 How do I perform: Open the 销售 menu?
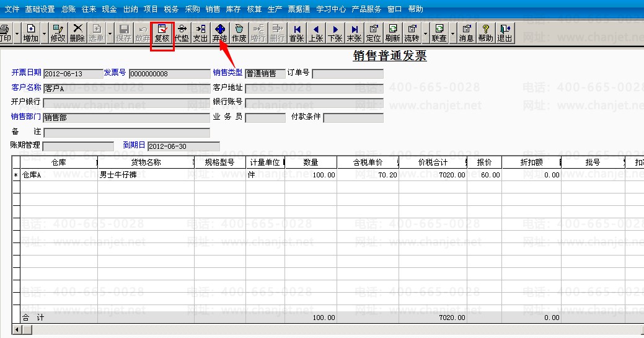pos(213,9)
